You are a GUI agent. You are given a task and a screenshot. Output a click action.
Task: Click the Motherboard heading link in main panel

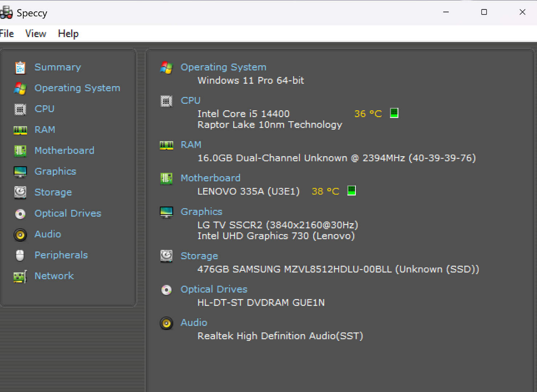pos(211,178)
